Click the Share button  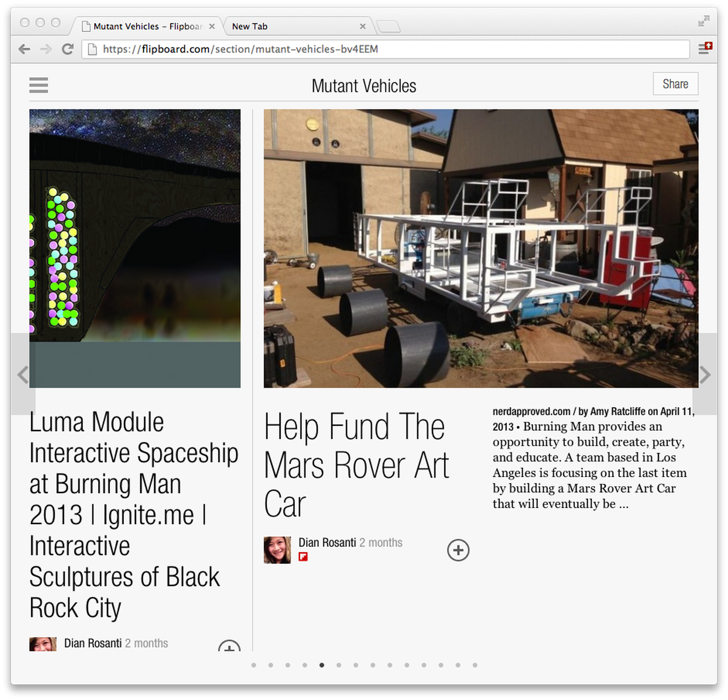point(676,84)
